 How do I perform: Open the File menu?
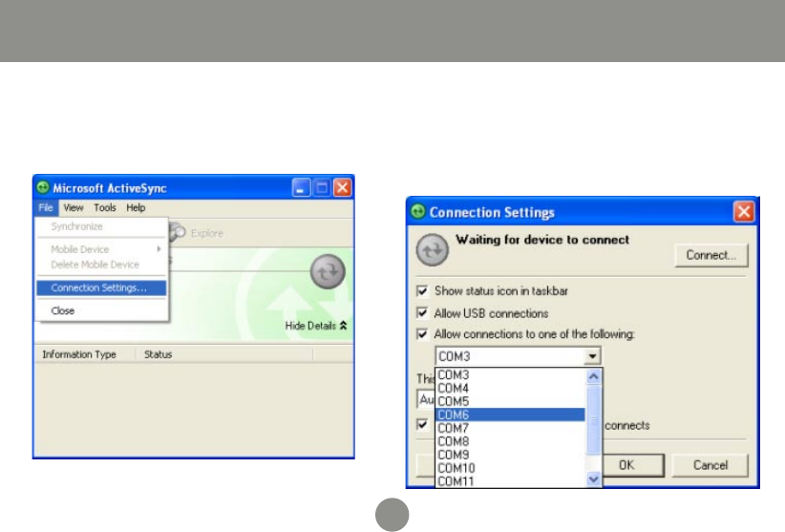pos(46,207)
